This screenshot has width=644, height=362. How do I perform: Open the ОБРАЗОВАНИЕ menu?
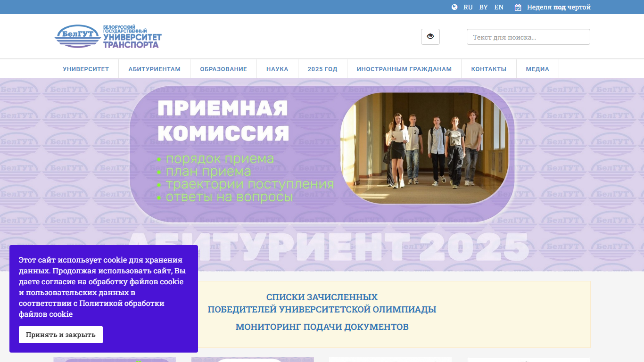pyautogui.click(x=223, y=69)
